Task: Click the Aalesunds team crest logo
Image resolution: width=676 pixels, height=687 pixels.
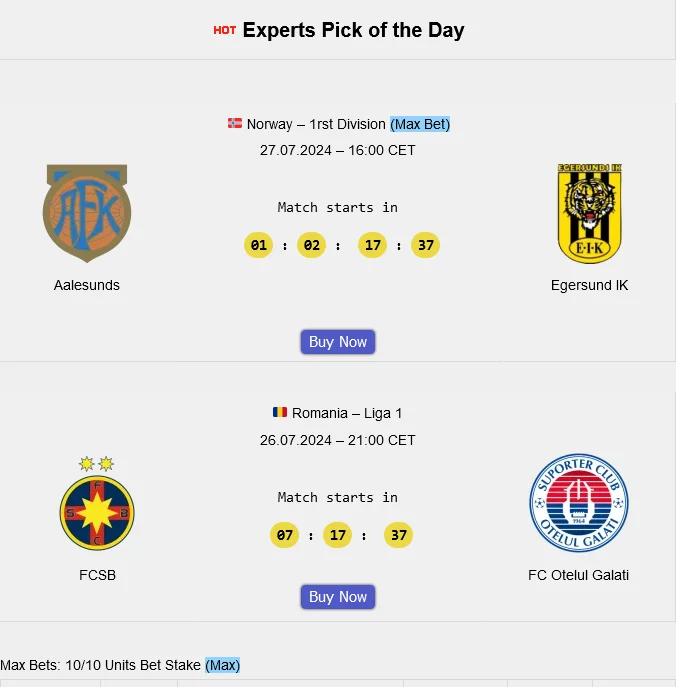Action: (x=87, y=213)
